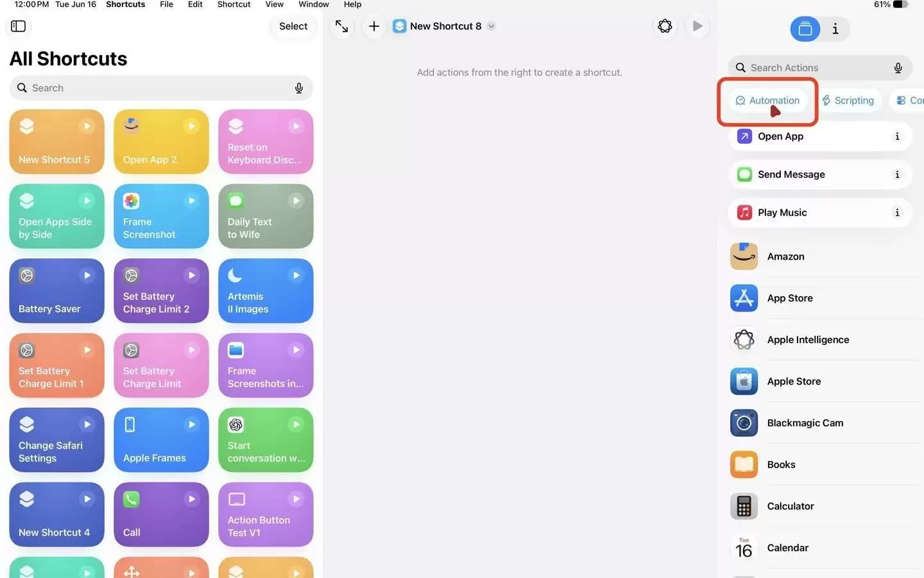The image size is (924, 578).
Task: Run the New Shortcut 4 shortcut
Action: 87,499
